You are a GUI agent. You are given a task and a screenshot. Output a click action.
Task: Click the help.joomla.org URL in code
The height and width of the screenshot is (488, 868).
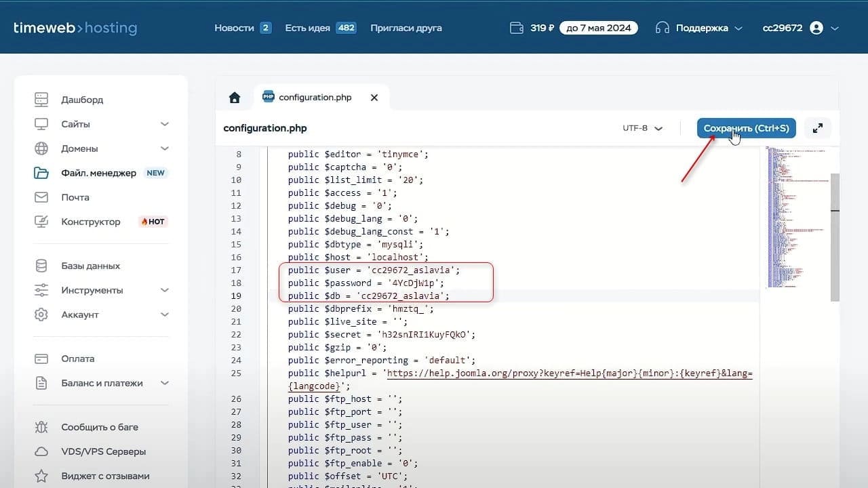(570, 373)
